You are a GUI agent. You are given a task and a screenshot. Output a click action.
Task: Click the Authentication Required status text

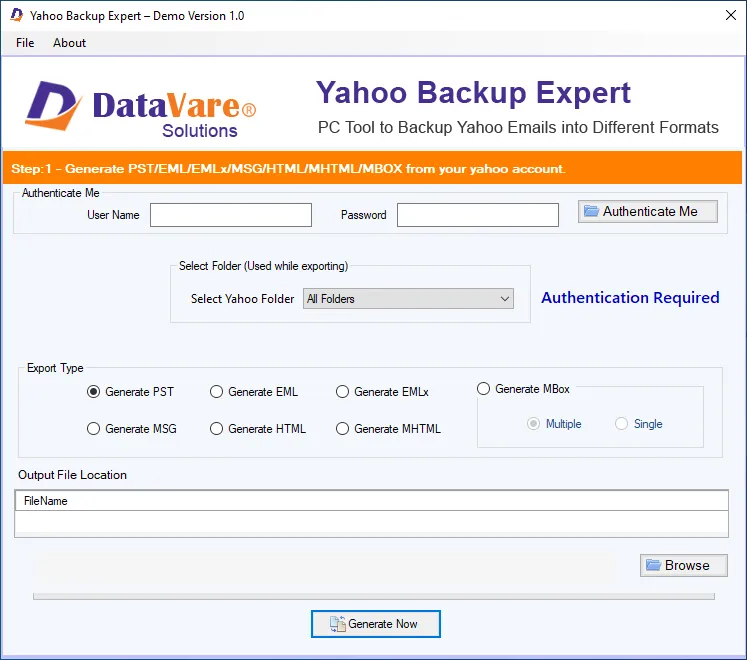pyautogui.click(x=630, y=298)
